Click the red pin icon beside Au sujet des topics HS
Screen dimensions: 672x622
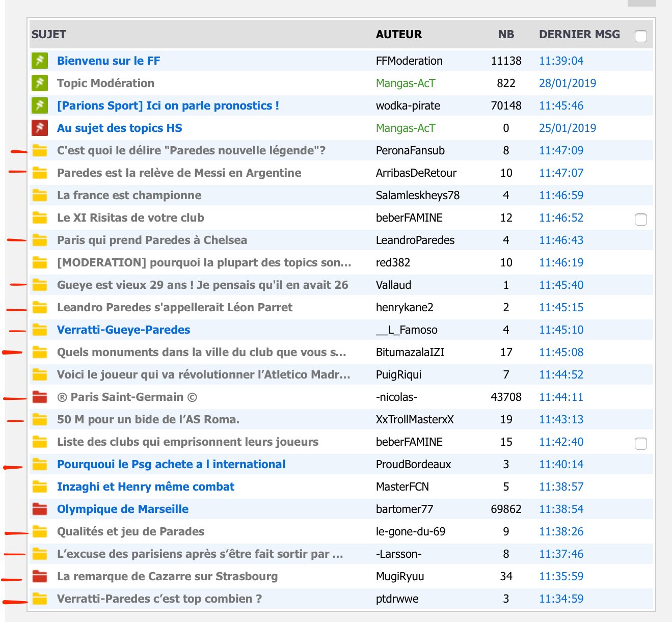(x=40, y=128)
